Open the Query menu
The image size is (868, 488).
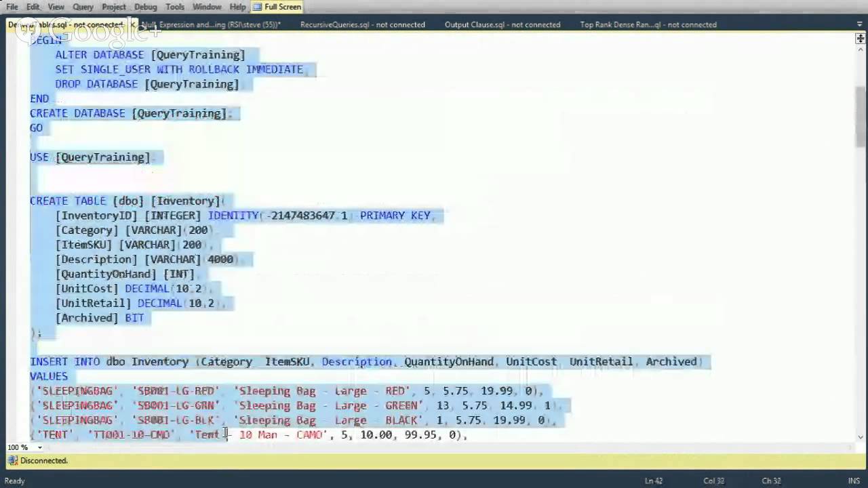83,7
